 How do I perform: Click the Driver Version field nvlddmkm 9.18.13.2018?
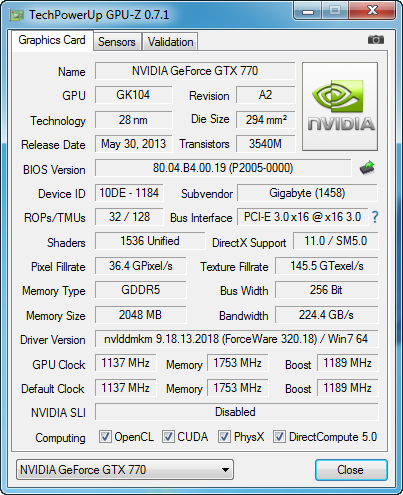tap(236, 339)
